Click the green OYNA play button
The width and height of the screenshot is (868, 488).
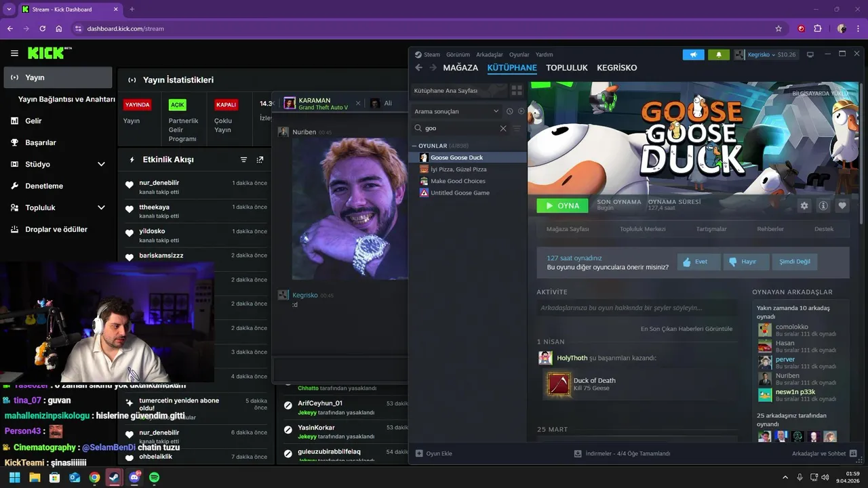click(562, 205)
